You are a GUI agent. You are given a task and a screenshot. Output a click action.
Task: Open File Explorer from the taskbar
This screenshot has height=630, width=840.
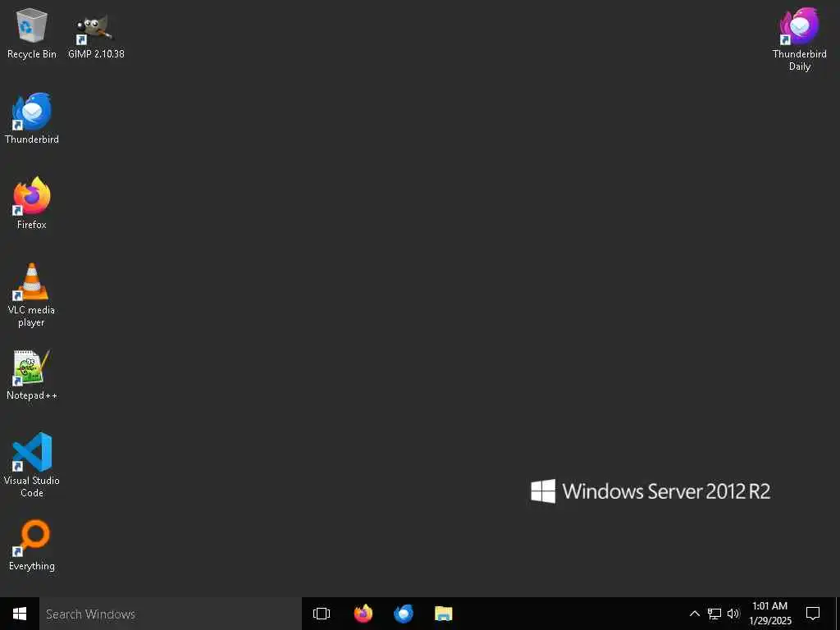click(x=444, y=614)
